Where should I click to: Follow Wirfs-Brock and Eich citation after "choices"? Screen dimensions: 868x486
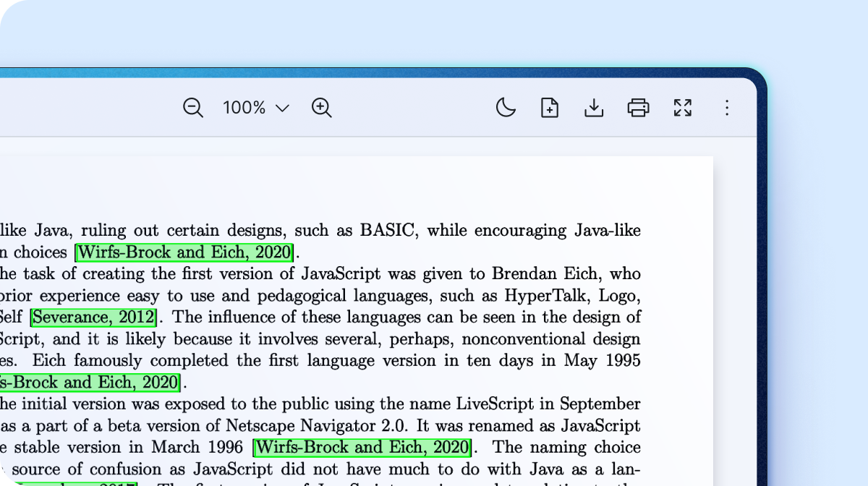(x=184, y=252)
